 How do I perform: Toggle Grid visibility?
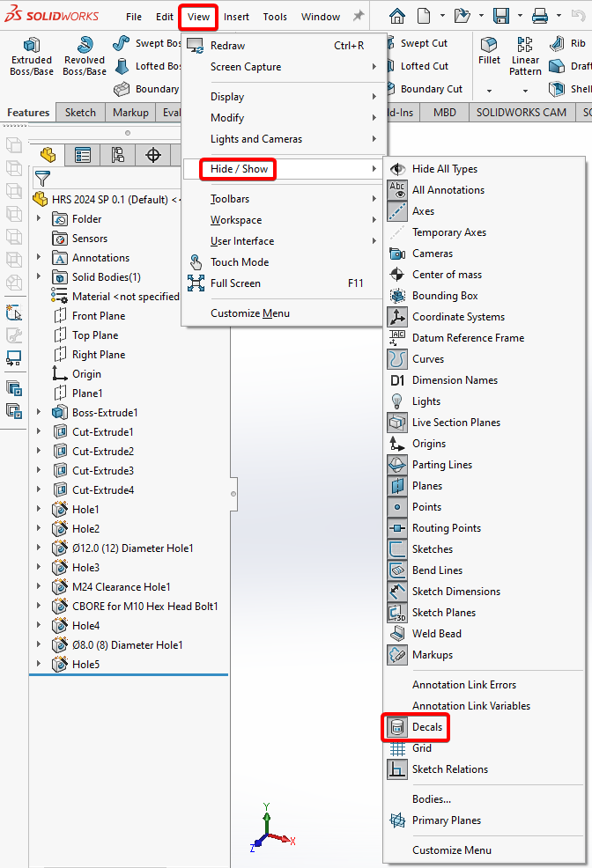pos(484,748)
